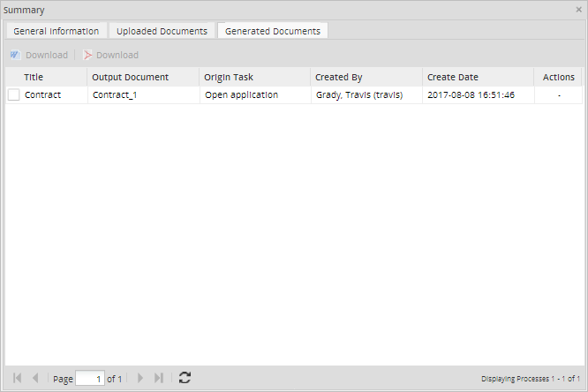Sort by Output Document column header
This screenshot has height=392, width=588.
[x=130, y=77]
